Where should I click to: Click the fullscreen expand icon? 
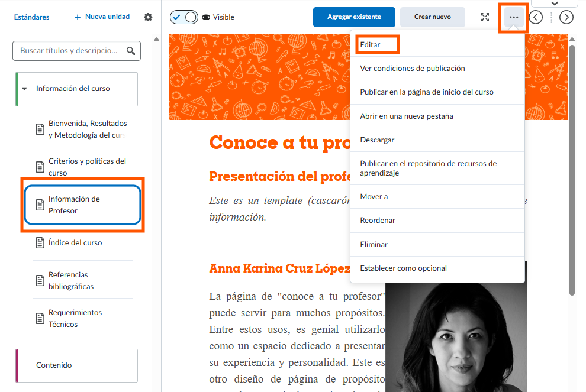click(485, 17)
